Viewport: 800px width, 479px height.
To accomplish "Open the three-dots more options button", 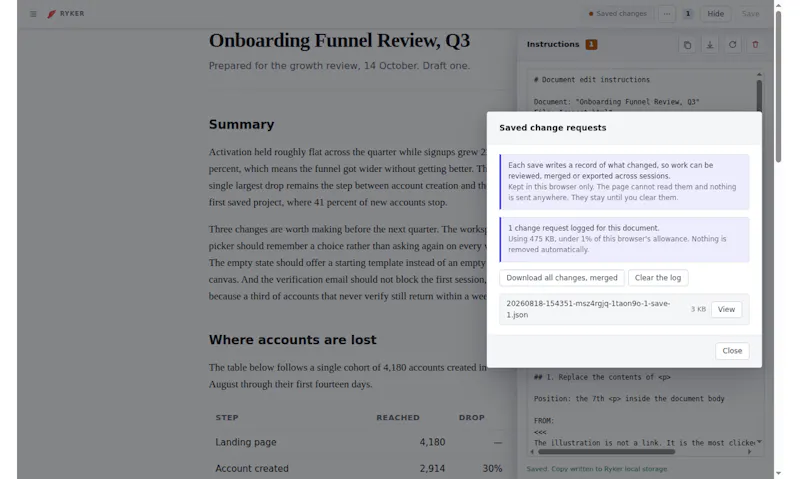I will [x=667, y=14].
